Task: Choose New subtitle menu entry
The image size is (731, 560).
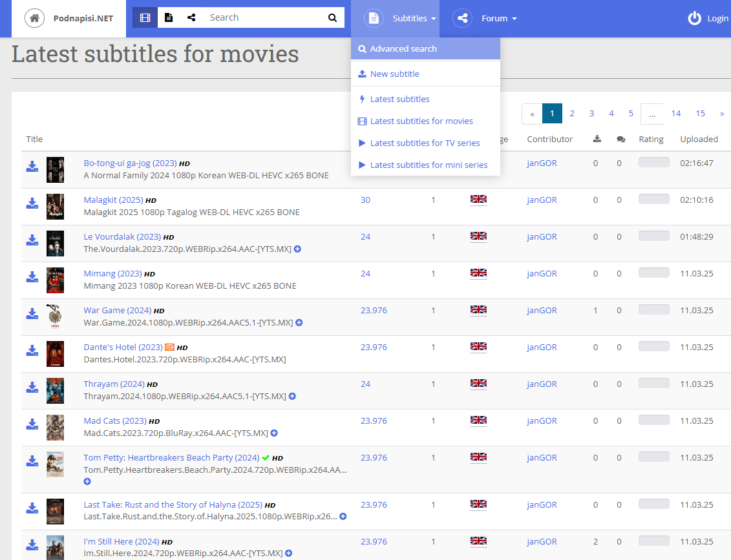Action: point(394,74)
